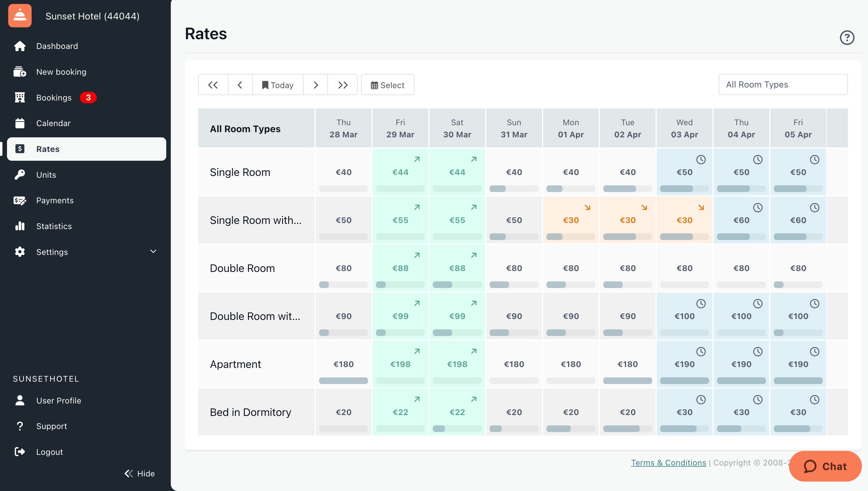
Task: Collapse the sidebar with Hide
Action: pyautogui.click(x=139, y=473)
